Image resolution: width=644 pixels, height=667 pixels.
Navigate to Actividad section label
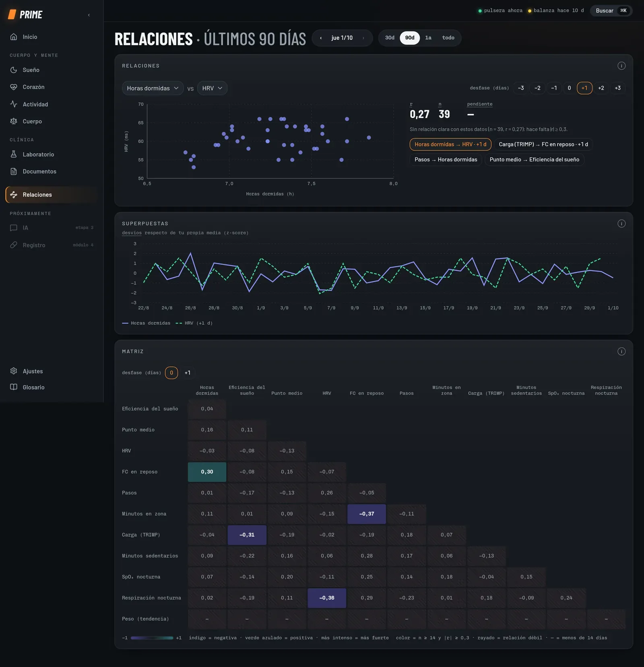(35, 104)
